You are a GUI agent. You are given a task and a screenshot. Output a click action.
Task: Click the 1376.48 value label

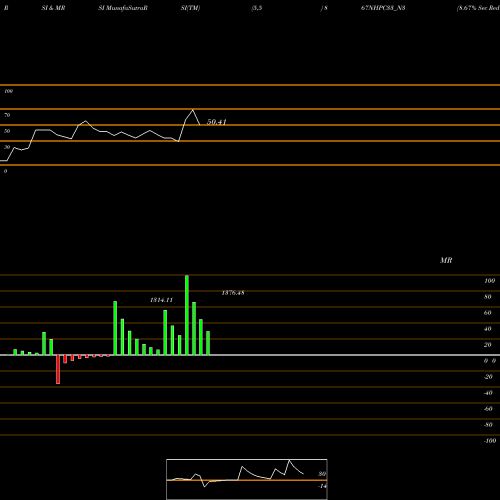(233, 293)
